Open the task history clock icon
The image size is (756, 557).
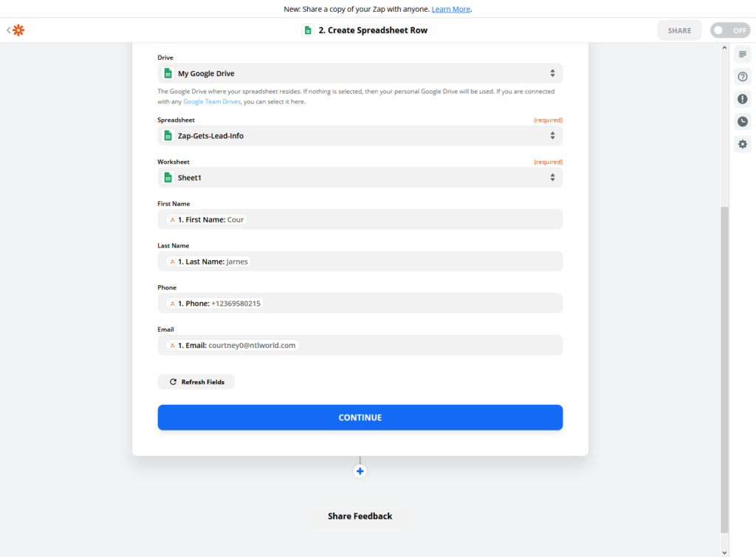pos(743,122)
